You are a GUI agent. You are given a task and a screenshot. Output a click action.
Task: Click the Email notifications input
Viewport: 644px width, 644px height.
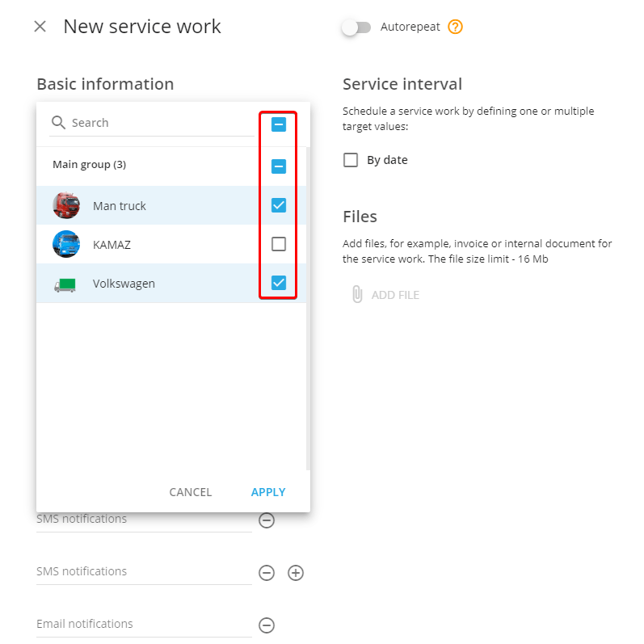144,625
